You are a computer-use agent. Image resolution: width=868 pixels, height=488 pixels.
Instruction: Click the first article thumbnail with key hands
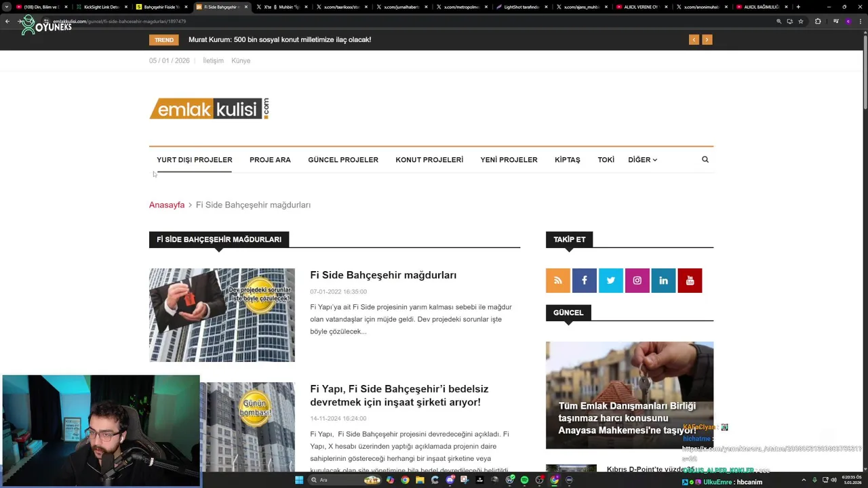[222, 315]
